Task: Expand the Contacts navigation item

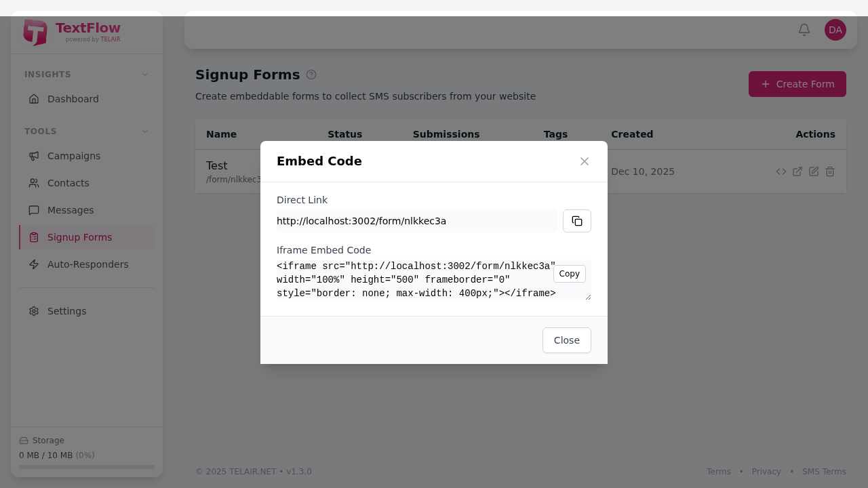Action: [68, 183]
